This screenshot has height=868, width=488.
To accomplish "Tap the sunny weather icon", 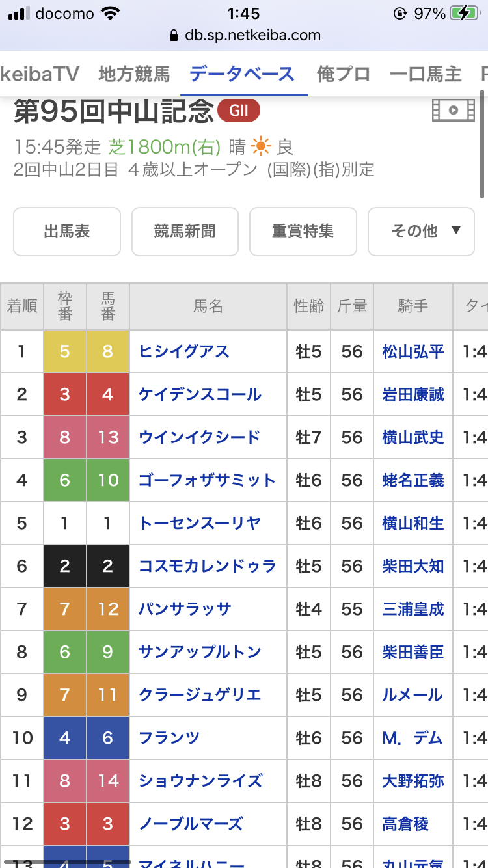I will tap(261, 146).
